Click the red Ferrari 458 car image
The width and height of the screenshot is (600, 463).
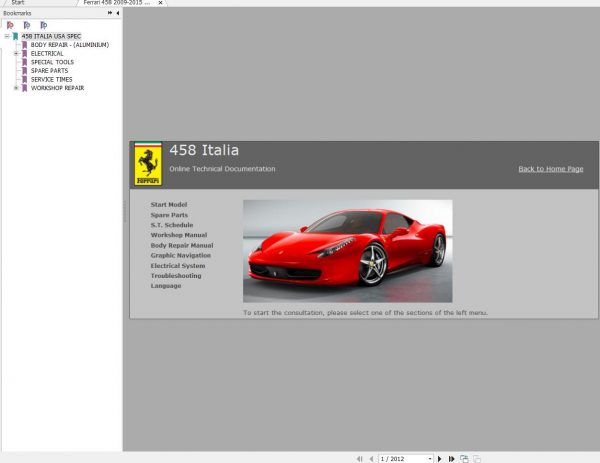pos(347,250)
